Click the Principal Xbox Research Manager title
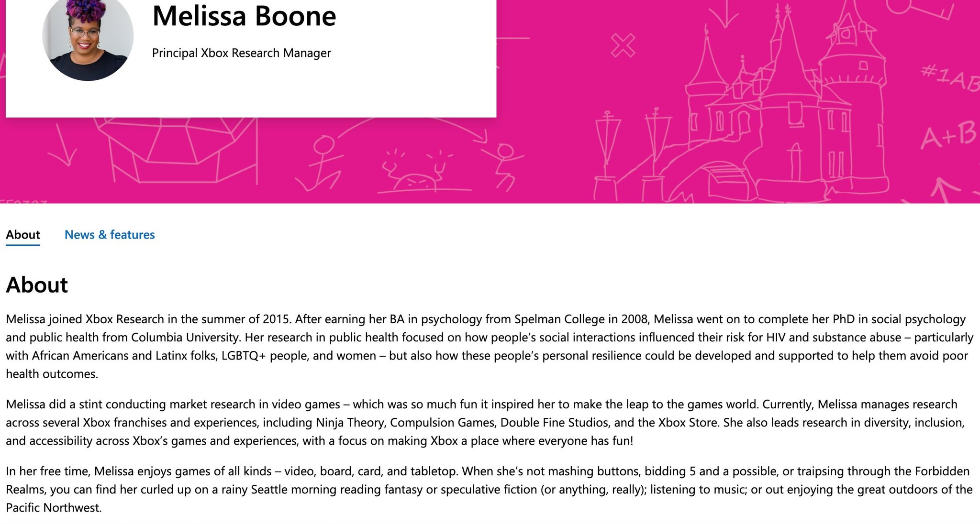This screenshot has width=980, height=524. tap(241, 53)
